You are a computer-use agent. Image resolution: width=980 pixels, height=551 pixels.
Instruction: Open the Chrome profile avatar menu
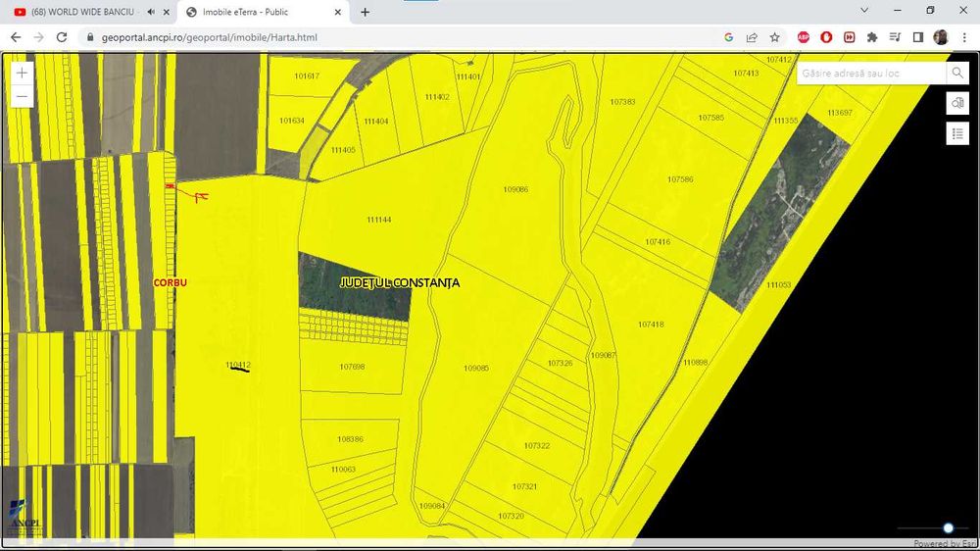coord(941,37)
